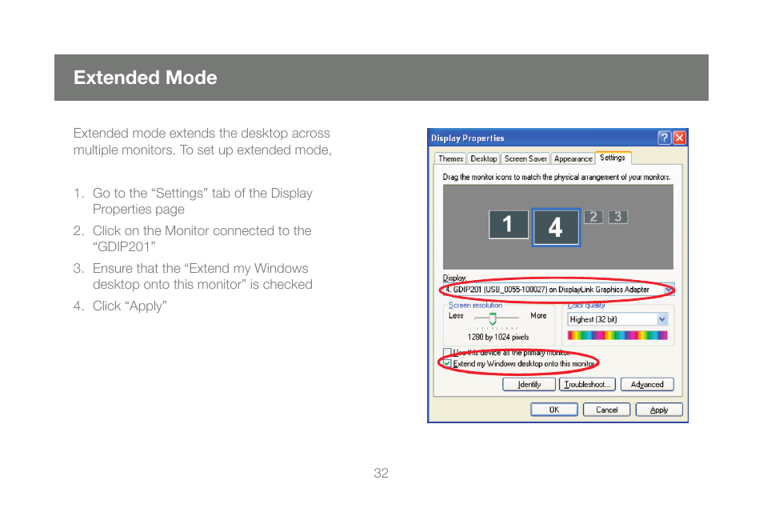Close the Display Properties dialog

pos(679,138)
